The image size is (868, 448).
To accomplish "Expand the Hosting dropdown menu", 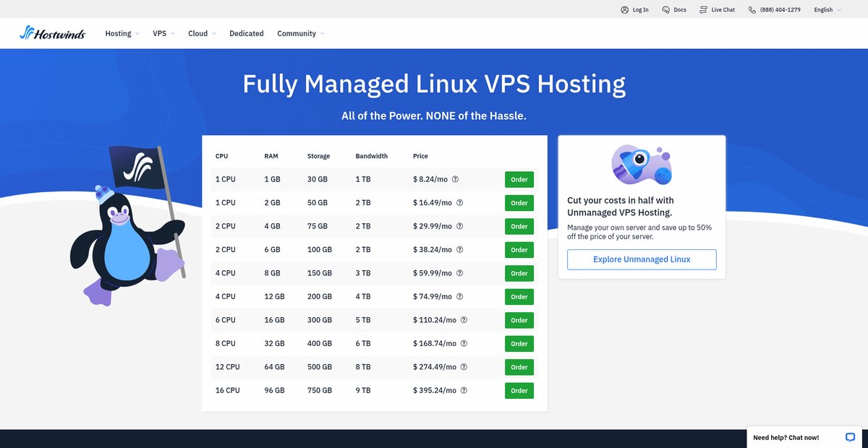I will click(122, 33).
